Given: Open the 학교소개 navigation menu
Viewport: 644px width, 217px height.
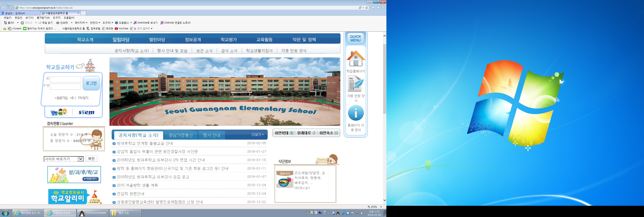Looking at the screenshot, I should (x=85, y=39).
